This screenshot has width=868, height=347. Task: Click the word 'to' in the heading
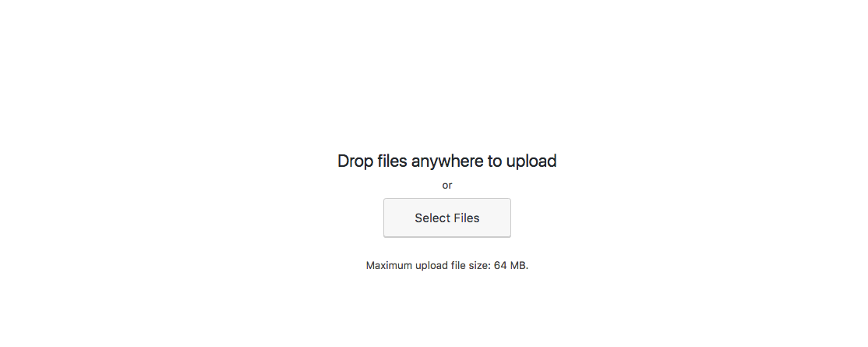(494, 161)
